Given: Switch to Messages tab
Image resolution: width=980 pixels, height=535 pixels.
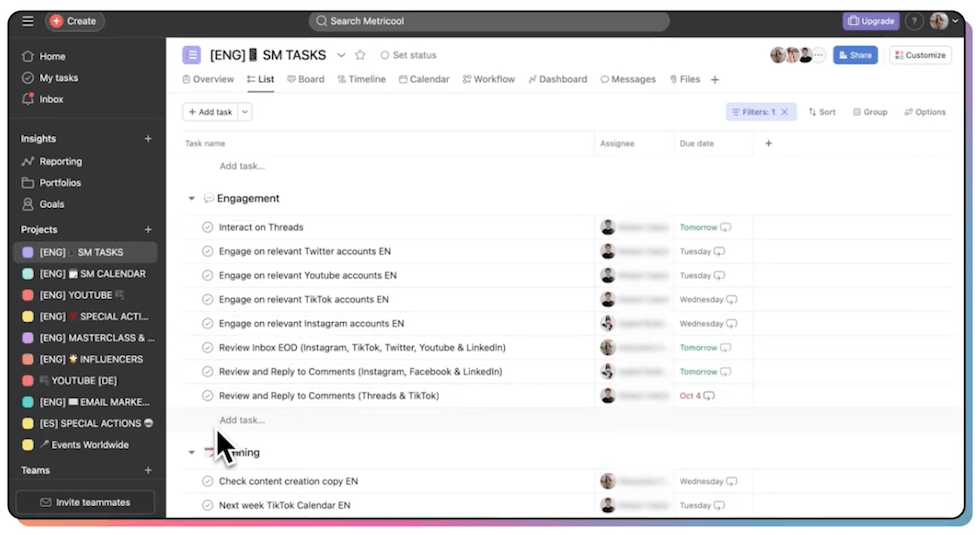Looking at the screenshot, I should tap(628, 79).
